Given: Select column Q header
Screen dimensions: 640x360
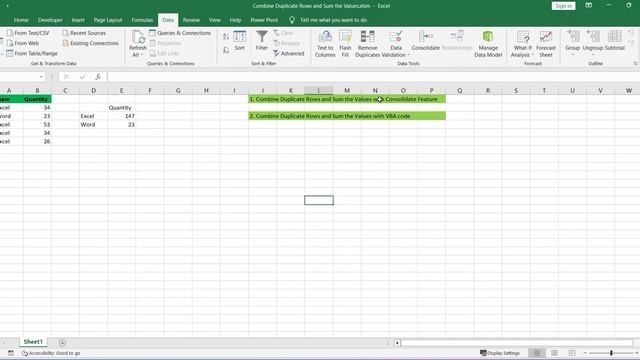Looking at the screenshot, I should [x=460, y=90].
